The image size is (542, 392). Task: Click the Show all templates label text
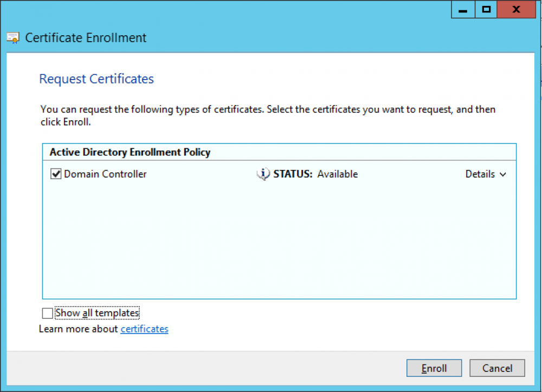tap(97, 313)
